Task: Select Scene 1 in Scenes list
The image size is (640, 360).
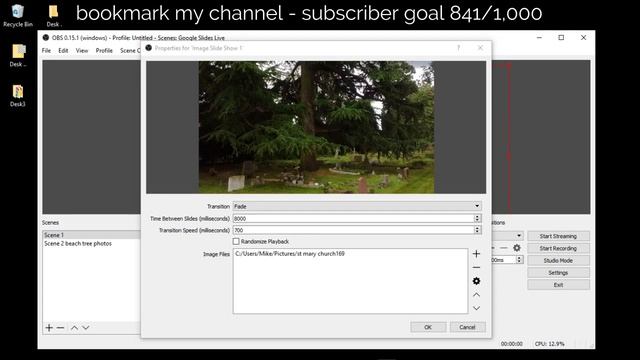Action: [91, 235]
